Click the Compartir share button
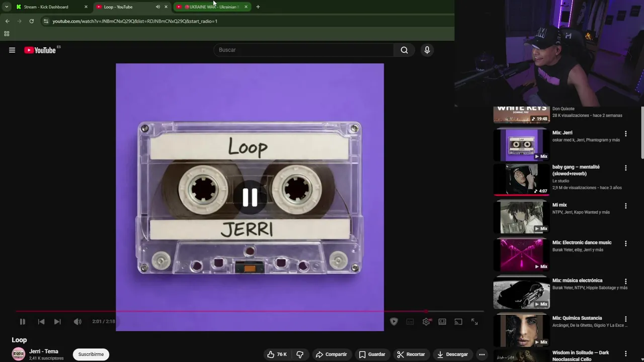 point(331,354)
